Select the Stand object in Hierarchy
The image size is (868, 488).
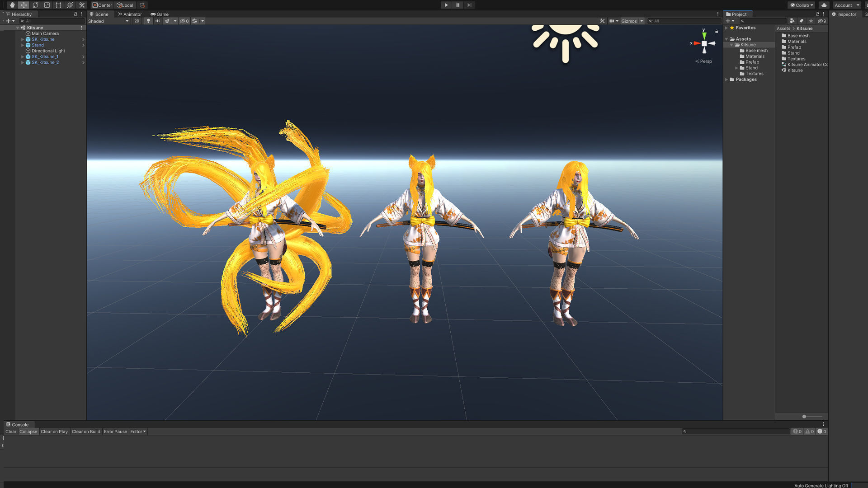38,45
